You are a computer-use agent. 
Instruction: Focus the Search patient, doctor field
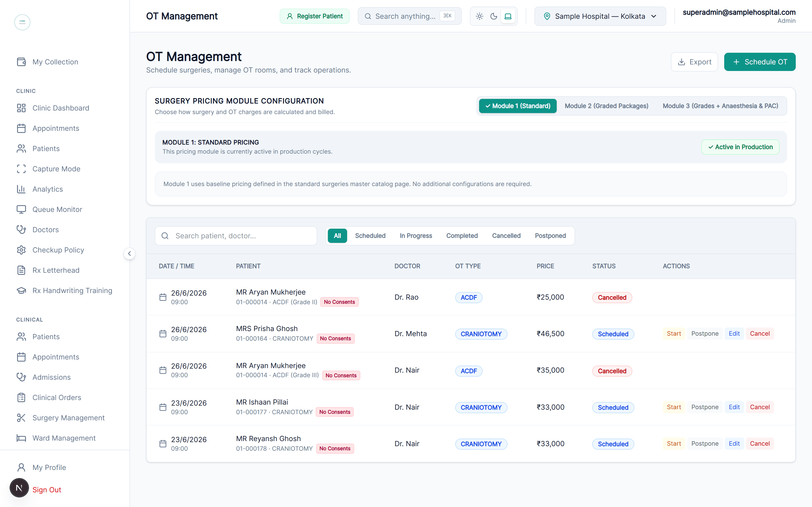click(236, 236)
